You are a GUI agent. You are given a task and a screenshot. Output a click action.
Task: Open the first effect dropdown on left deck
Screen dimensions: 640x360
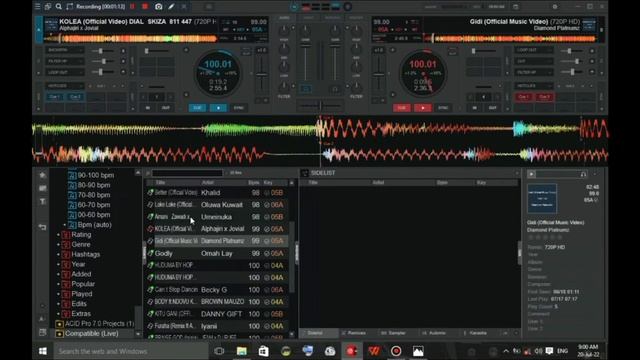pos(64,50)
